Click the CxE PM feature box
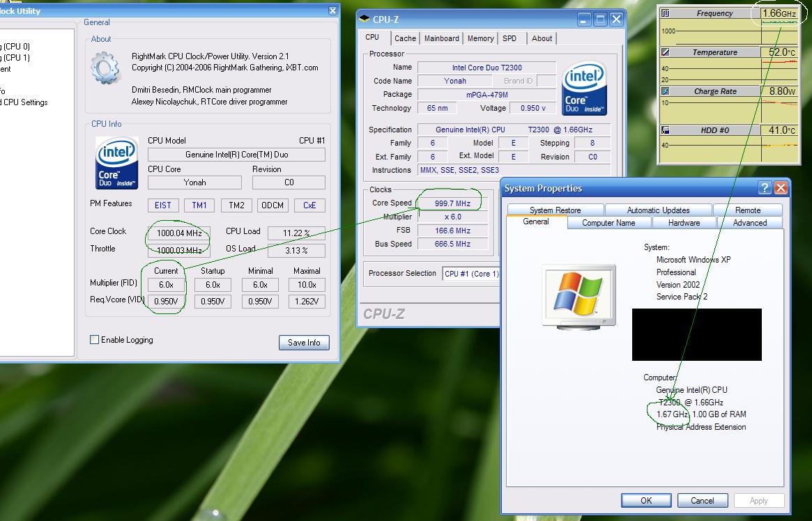Image resolution: width=812 pixels, height=521 pixels. (309, 205)
